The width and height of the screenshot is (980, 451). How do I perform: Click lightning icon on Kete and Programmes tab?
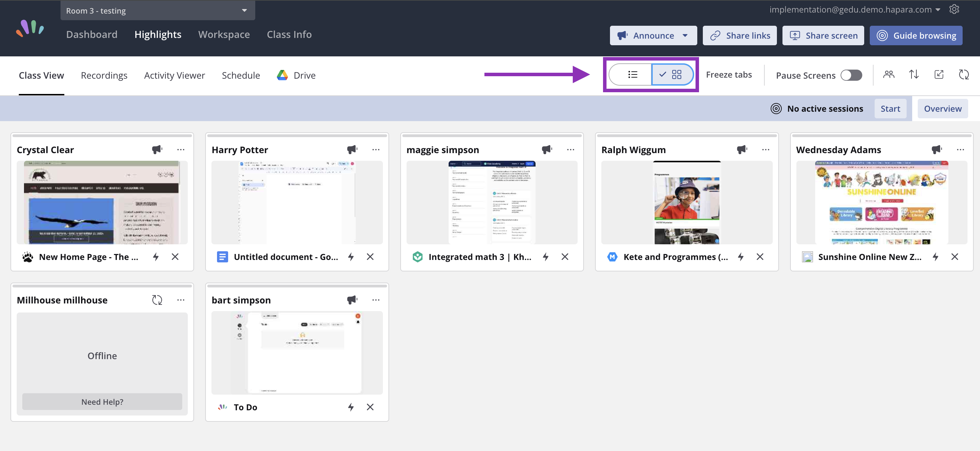point(741,257)
